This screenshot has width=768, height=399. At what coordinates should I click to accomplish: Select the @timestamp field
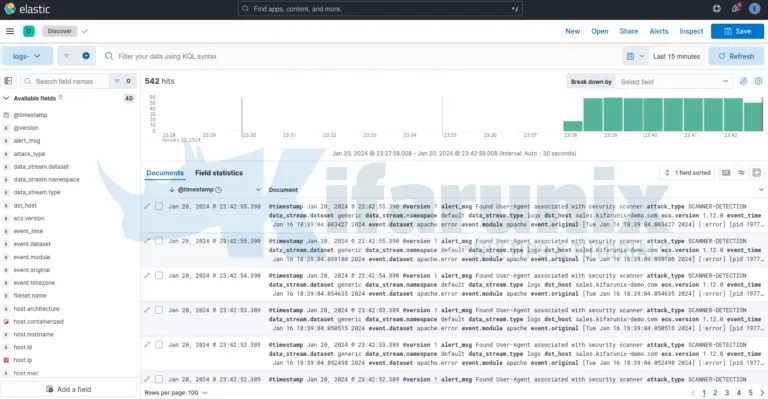pyautogui.click(x=30, y=115)
